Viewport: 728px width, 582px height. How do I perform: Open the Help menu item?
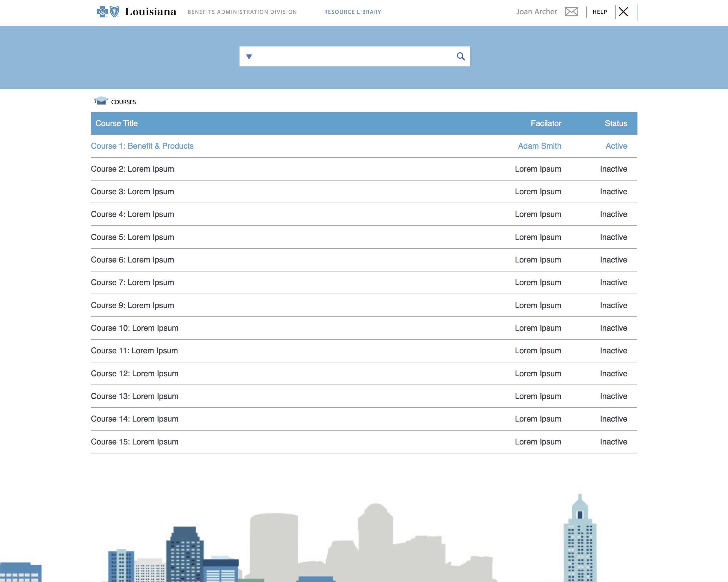[600, 12]
